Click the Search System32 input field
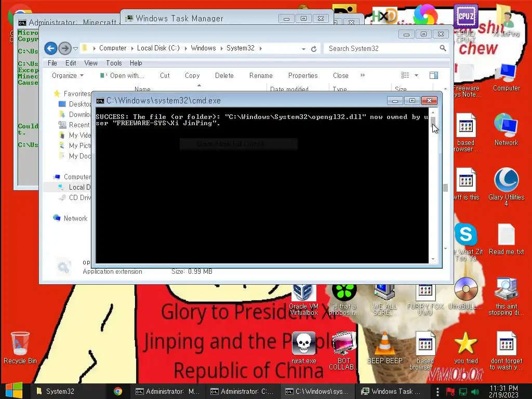The height and width of the screenshot is (399, 532). [382, 48]
